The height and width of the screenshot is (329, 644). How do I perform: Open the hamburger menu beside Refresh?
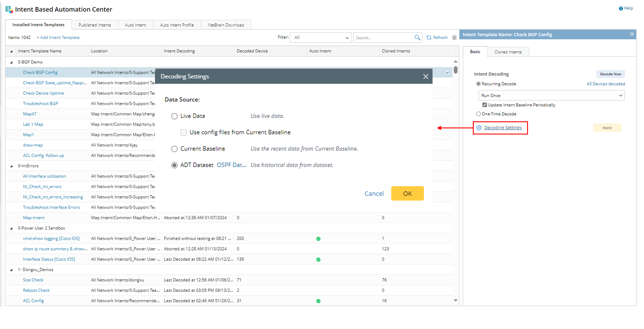click(x=454, y=38)
